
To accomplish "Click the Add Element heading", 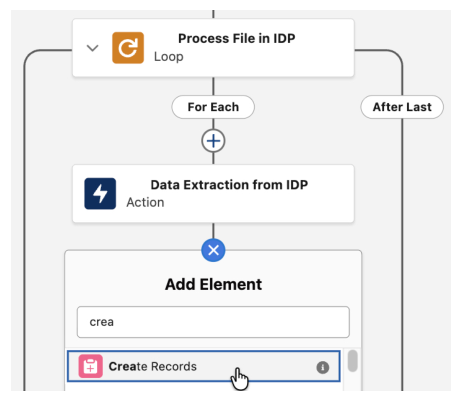I will 213,284.
